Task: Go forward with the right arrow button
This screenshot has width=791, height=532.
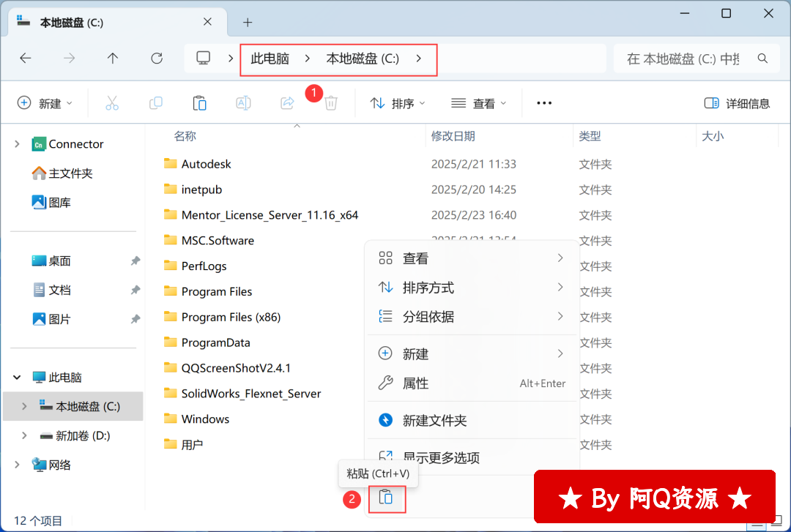Action: pyautogui.click(x=69, y=59)
